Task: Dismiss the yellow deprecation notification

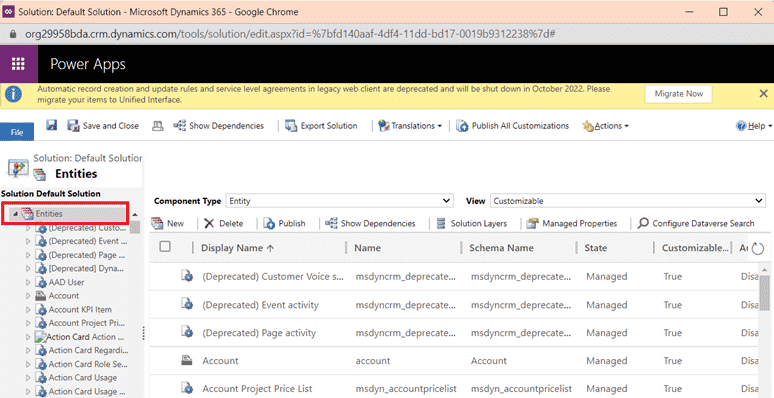Action: (763, 93)
